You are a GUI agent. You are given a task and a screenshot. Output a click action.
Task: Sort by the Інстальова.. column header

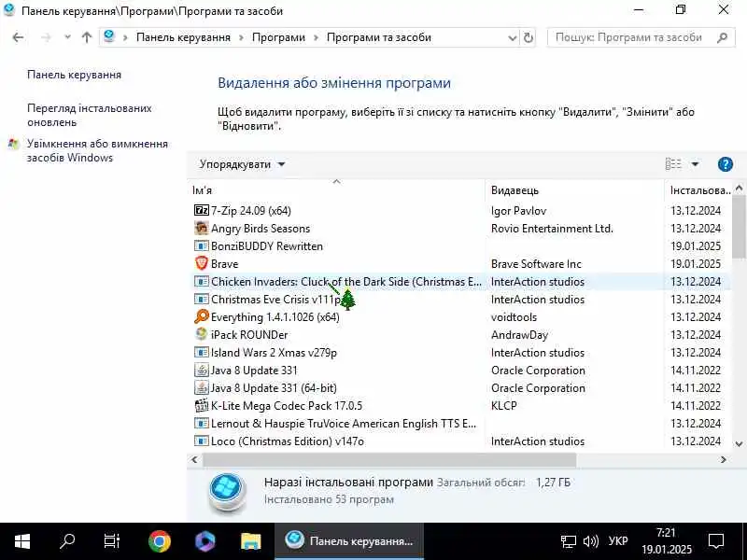(x=699, y=190)
